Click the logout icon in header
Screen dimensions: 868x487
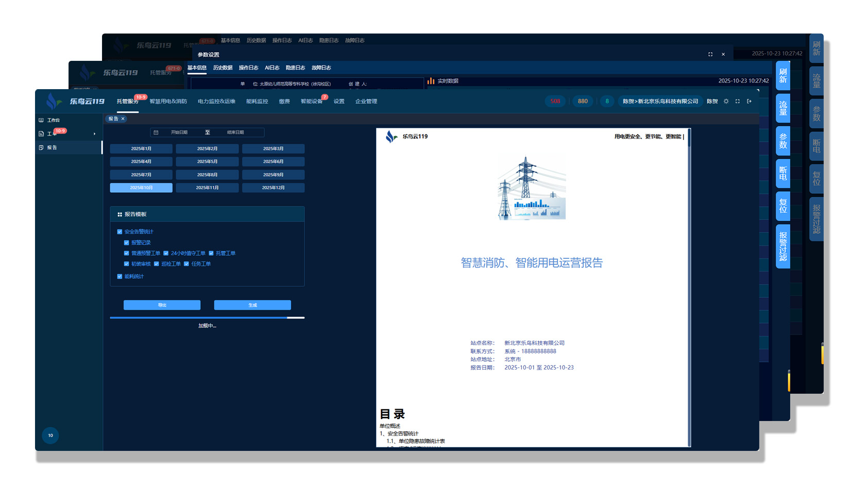coord(750,102)
